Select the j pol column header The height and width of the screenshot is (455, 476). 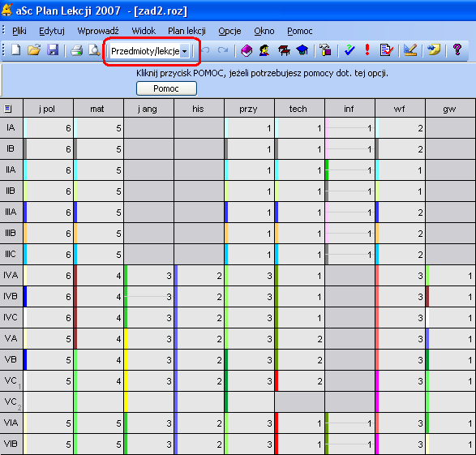[49, 109]
